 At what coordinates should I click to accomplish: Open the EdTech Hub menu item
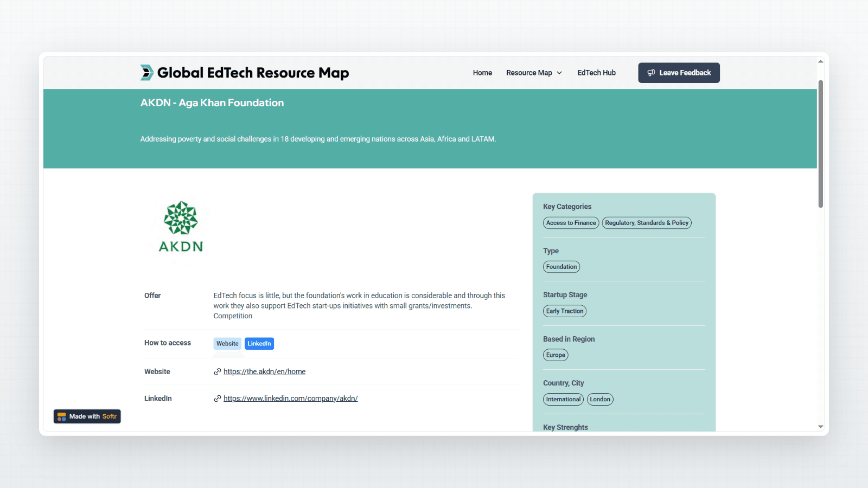pos(596,73)
